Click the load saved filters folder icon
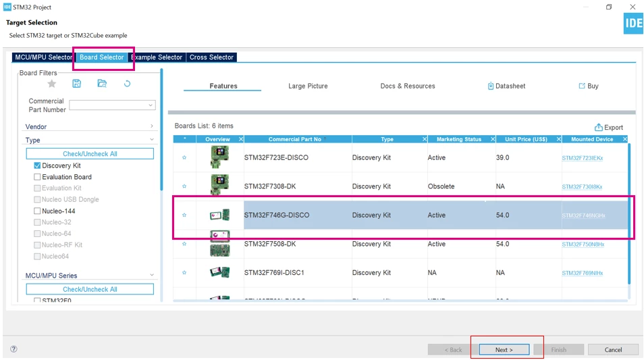644x360 pixels. coord(102,84)
